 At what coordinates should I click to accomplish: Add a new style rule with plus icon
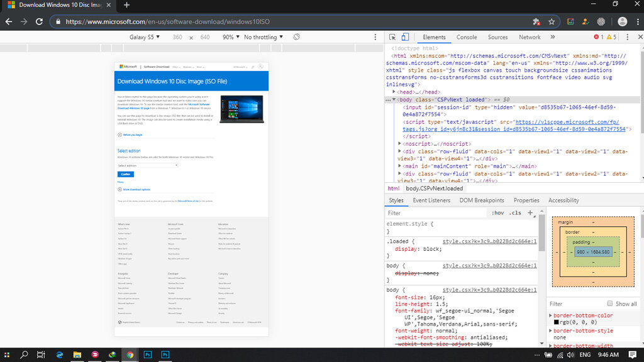(530, 212)
